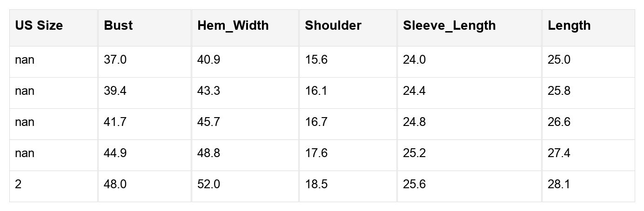Select the Shoulder column header

tap(333, 26)
